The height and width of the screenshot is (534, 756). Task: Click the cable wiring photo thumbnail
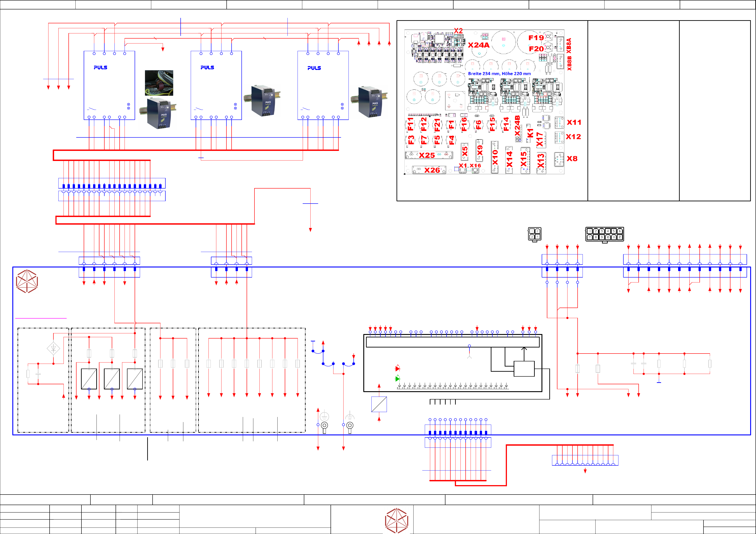point(159,83)
